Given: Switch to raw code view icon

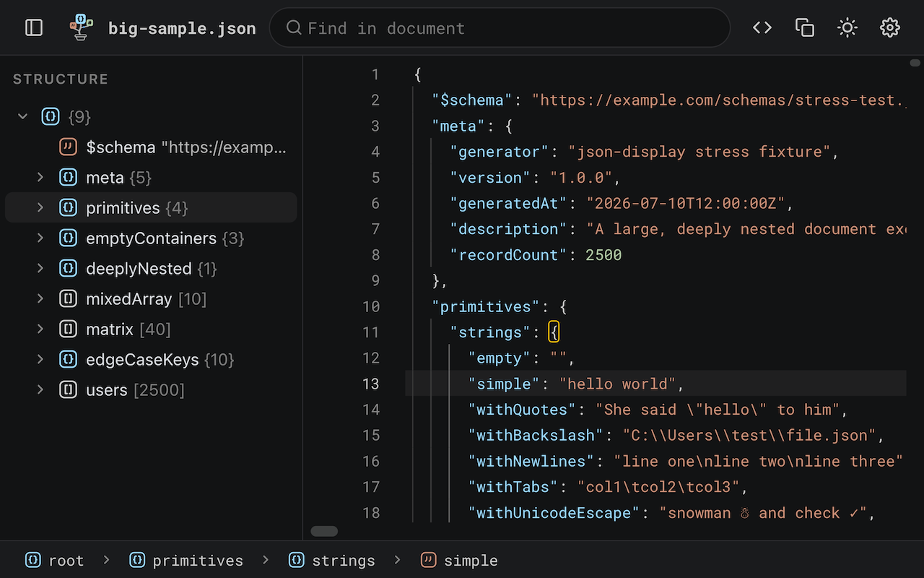Looking at the screenshot, I should [762, 27].
